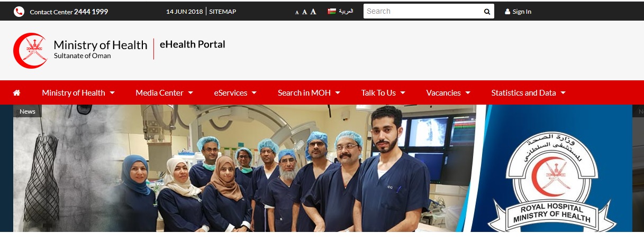Select the medium font size A
Image resolution: width=644 pixels, height=242 pixels.
304,12
